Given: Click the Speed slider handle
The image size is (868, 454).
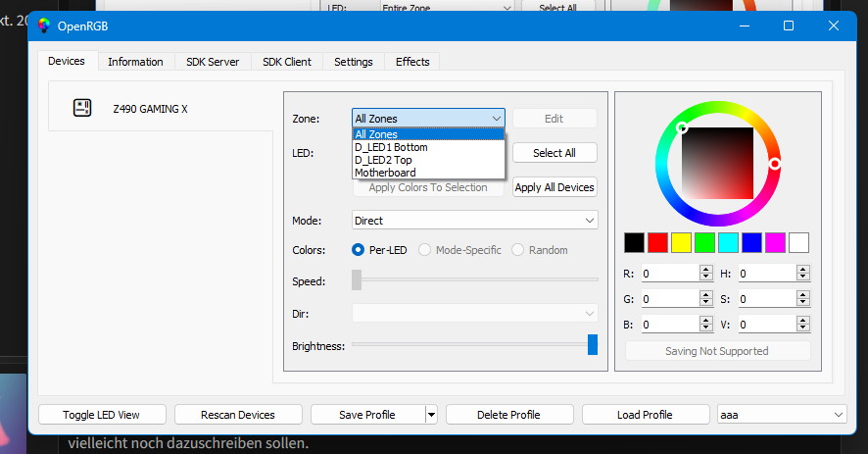Looking at the screenshot, I should tap(357, 279).
